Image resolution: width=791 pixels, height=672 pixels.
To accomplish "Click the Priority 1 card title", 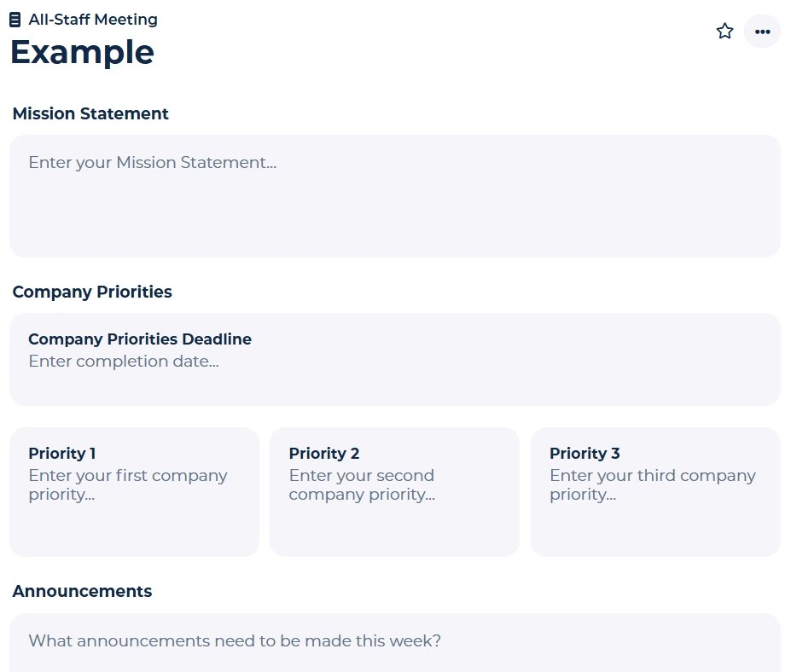I will (62, 453).
